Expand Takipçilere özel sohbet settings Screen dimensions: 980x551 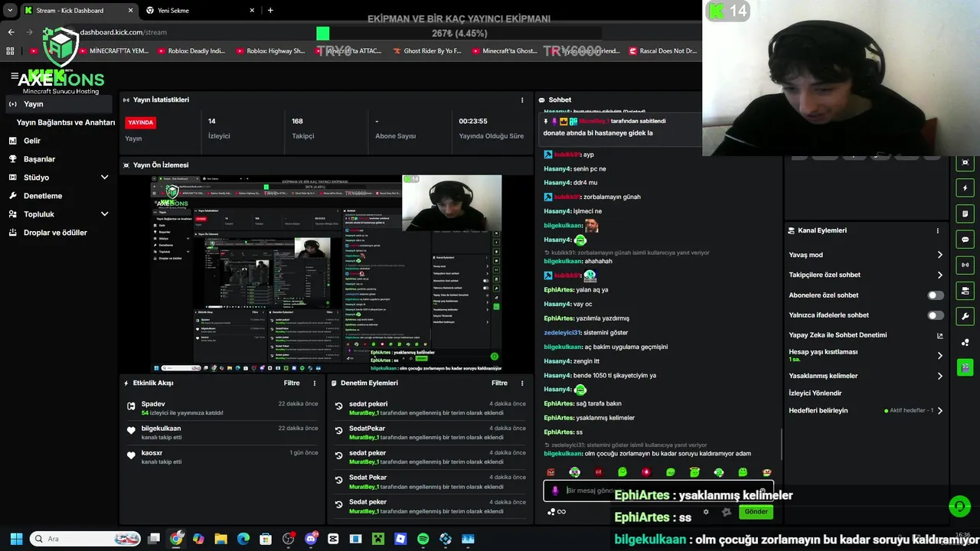click(866, 275)
